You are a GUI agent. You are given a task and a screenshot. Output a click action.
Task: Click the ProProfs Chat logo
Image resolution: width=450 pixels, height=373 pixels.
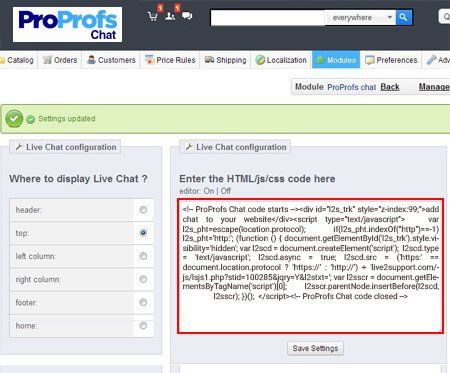tap(67, 25)
